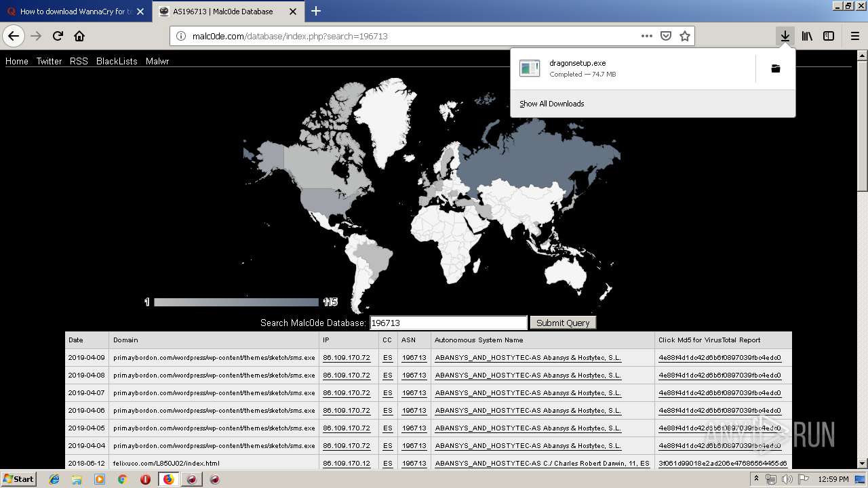Reload the current page
The width and height of the screenshot is (868, 488).
point(58,36)
